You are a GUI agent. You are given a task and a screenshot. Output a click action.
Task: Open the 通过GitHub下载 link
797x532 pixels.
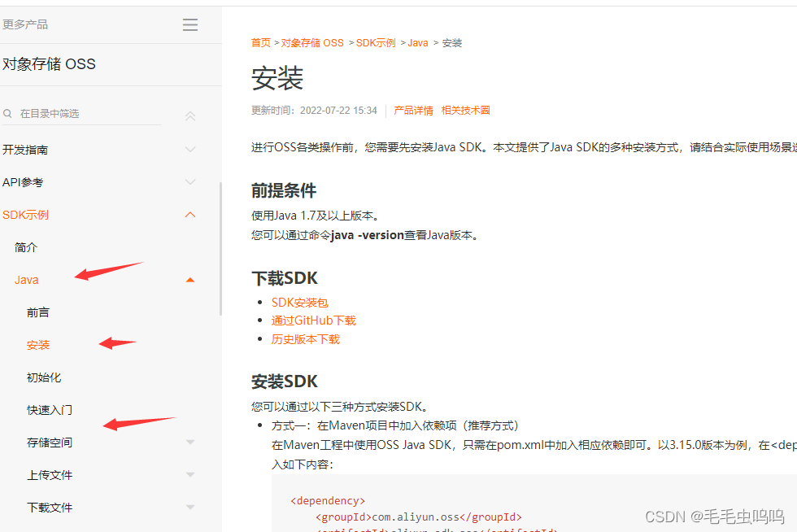pyautogui.click(x=313, y=320)
